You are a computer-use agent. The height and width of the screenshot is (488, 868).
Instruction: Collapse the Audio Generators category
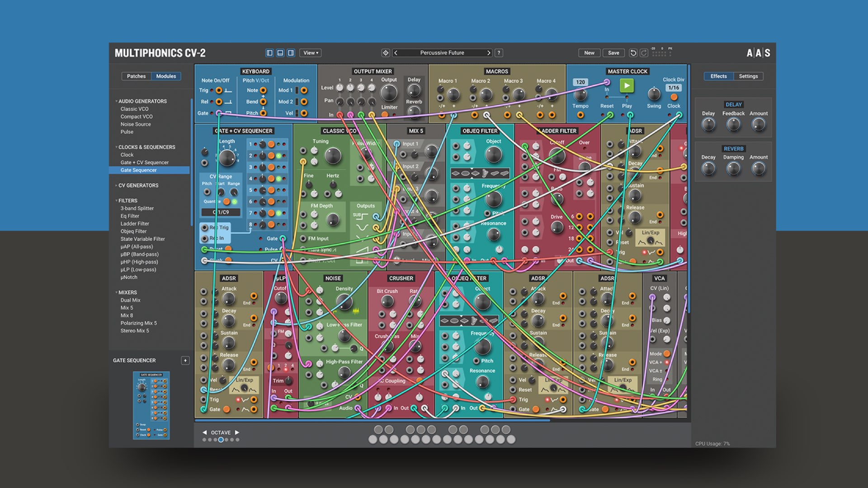(x=117, y=101)
